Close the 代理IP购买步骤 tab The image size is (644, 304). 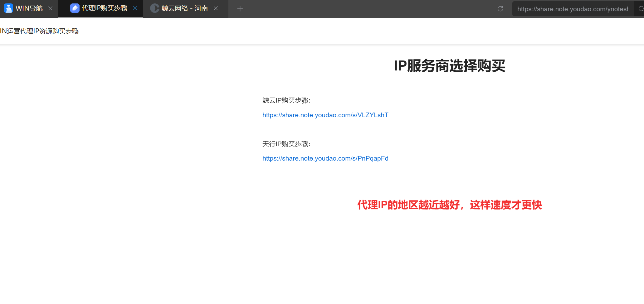pyautogui.click(x=135, y=8)
